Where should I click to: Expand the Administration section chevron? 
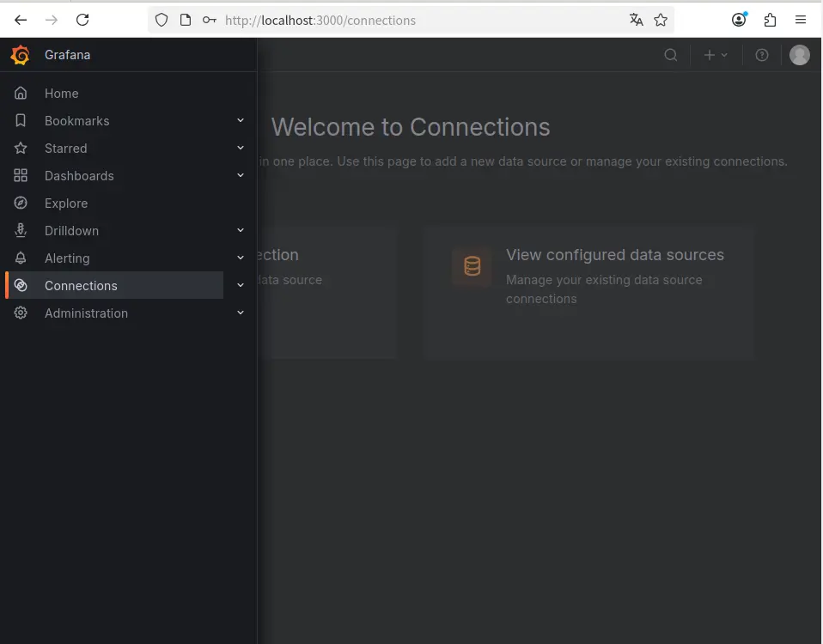tap(241, 313)
